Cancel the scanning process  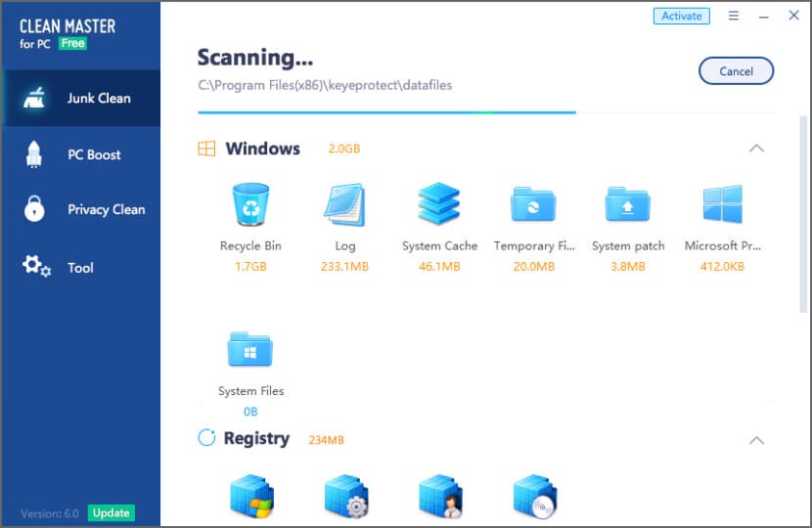[x=736, y=71]
